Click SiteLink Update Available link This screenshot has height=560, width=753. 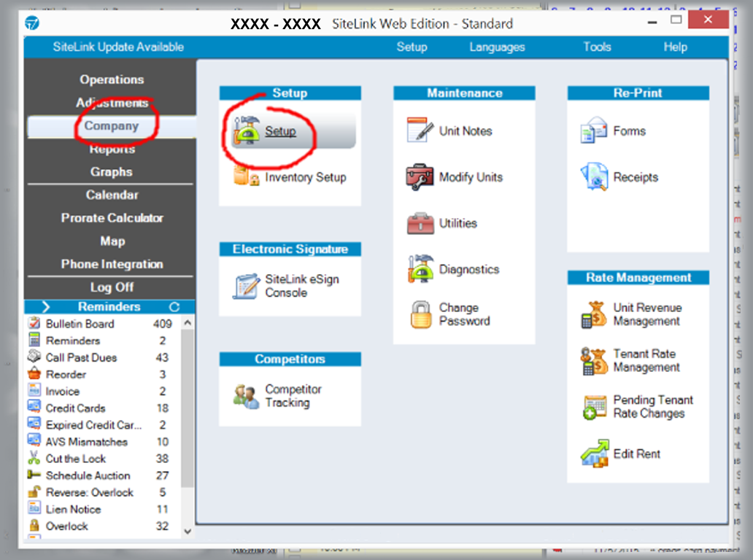pos(118,47)
